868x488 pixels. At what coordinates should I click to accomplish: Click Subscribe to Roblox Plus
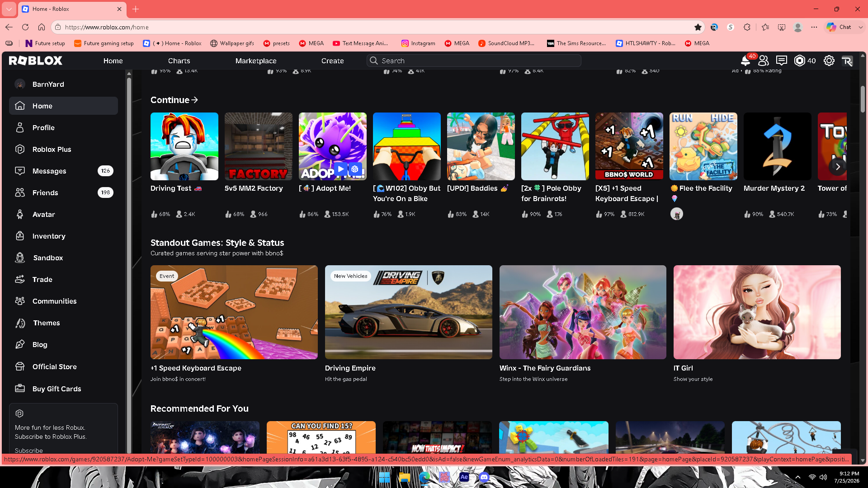pyautogui.click(x=29, y=450)
